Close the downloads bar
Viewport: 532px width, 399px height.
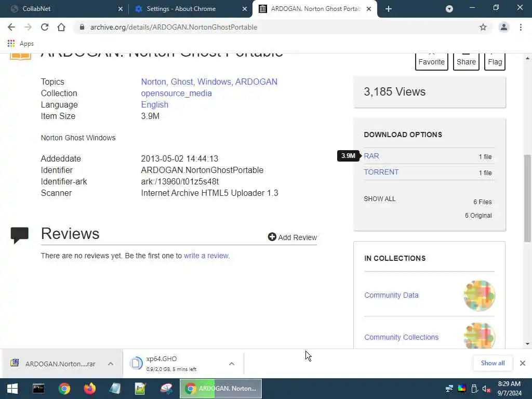tap(523, 363)
